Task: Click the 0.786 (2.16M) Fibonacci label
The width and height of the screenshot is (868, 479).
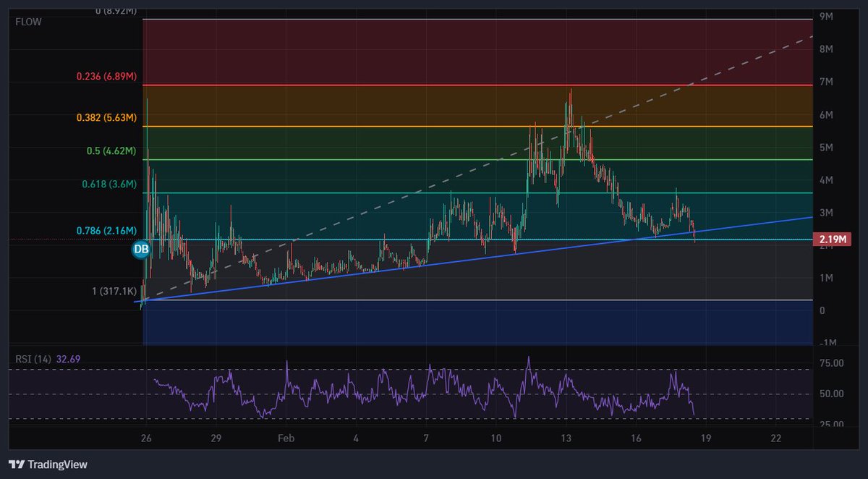Action: [106, 232]
